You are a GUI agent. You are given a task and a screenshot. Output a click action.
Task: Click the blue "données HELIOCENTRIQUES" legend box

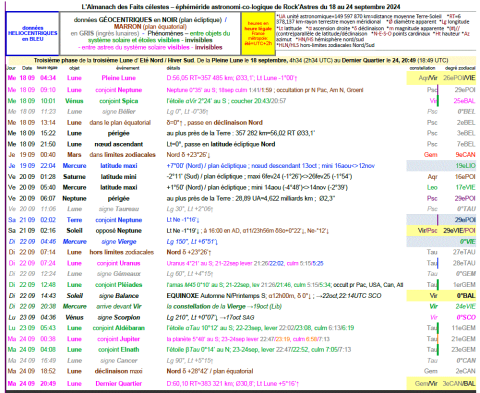pyautogui.click(x=33, y=34)
